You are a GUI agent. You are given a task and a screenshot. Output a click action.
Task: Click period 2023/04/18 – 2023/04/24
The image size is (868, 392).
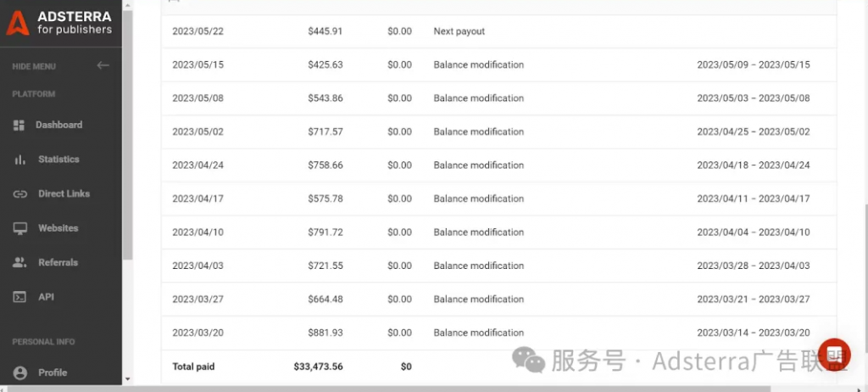(754, 165)
